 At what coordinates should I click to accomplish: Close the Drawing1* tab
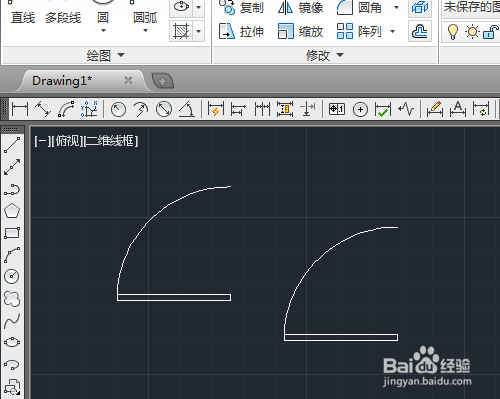click(128, 80)
